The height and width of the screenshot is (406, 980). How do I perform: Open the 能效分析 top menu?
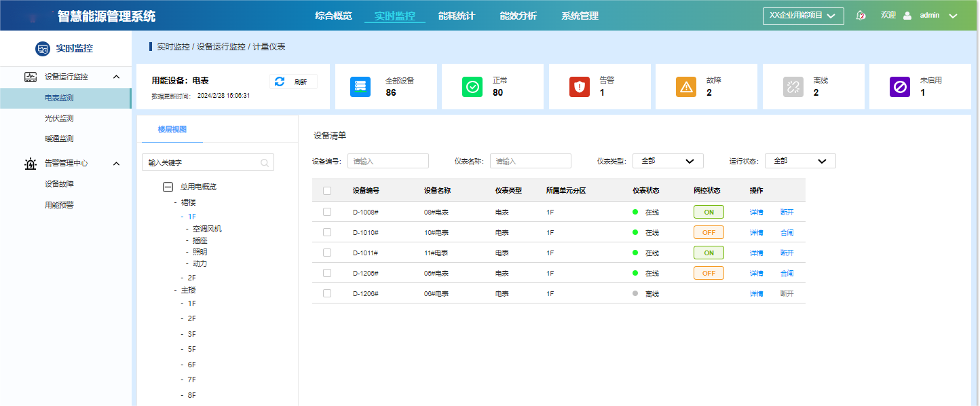518,16
